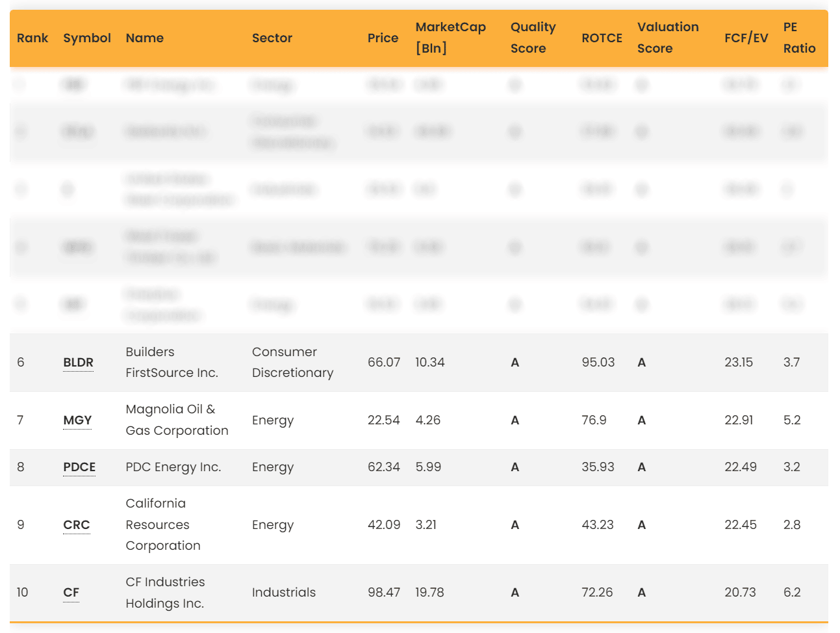Click the Quality Score column header
The width and height of the screenshot is (840, 633).
click(533, 38)
